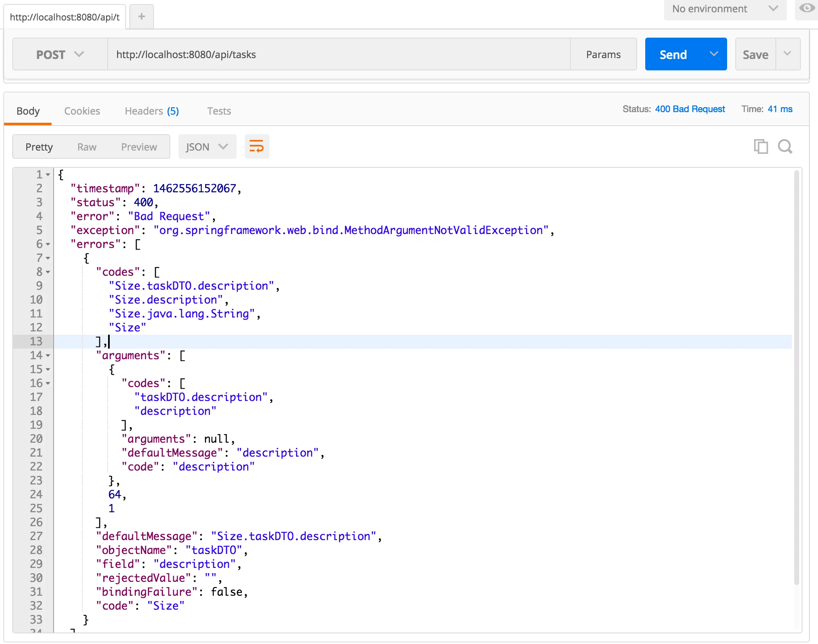This screenshot has width=818, height=644.
Task: Open the Send options dropdown arrow
Action: 714,54
